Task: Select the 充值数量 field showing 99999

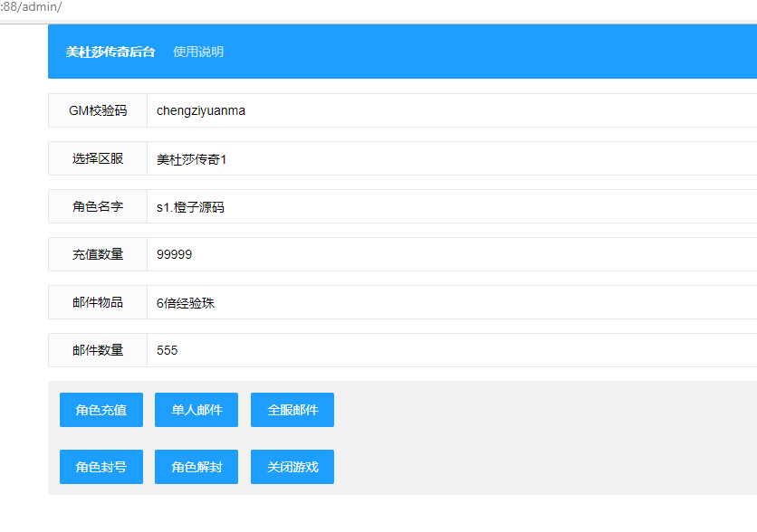Action: pos(451,254)
